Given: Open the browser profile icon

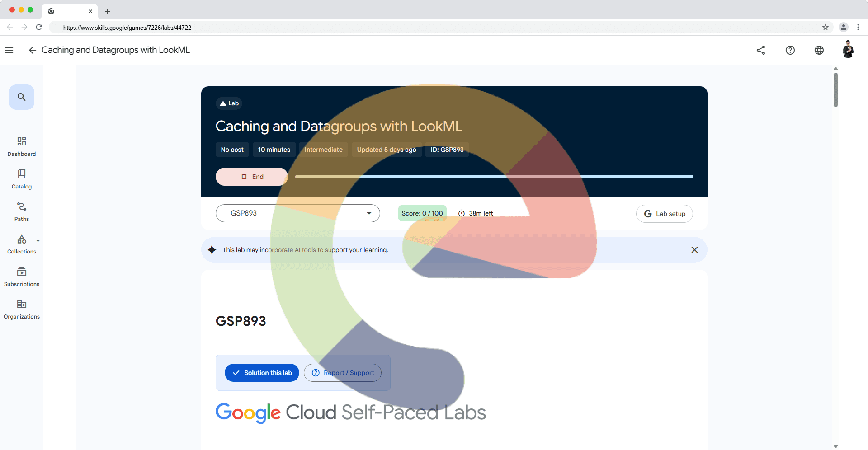Looking at the screenshot, I should coord(844,27).
